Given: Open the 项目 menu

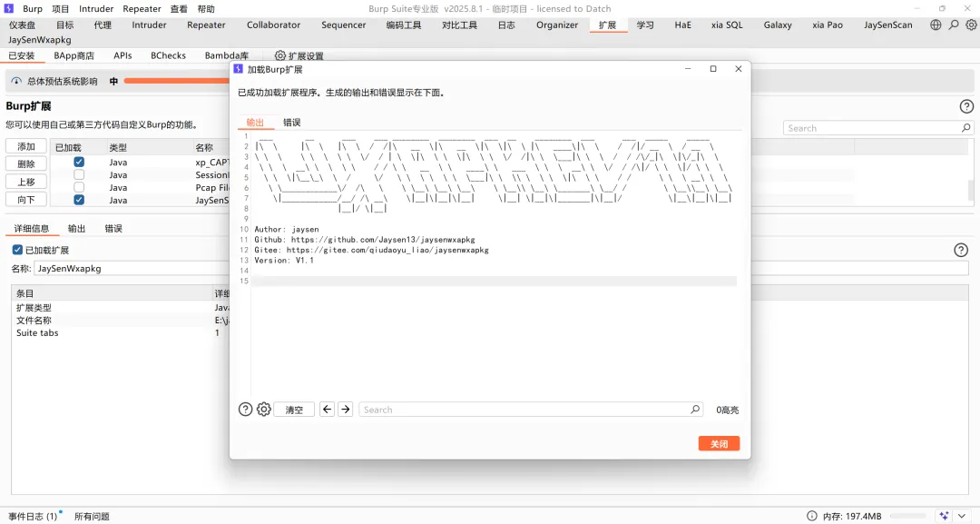Looking at the screenshot, I should click(61, 9).
